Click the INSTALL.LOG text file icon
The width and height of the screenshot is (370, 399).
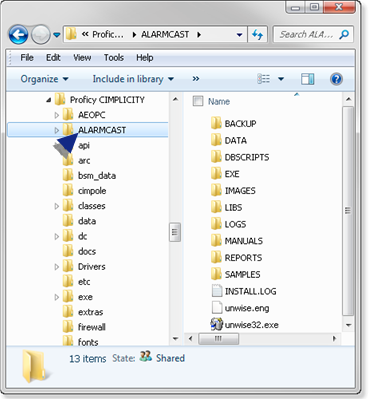217,291
